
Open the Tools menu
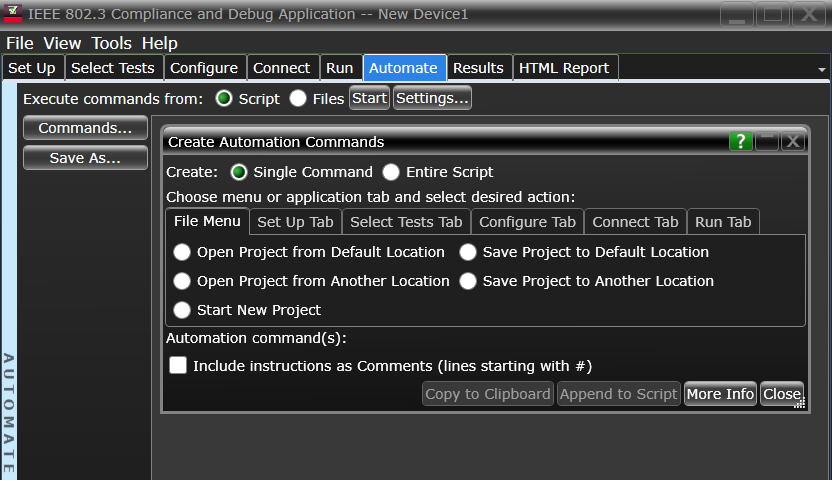[x=111, y=43]
